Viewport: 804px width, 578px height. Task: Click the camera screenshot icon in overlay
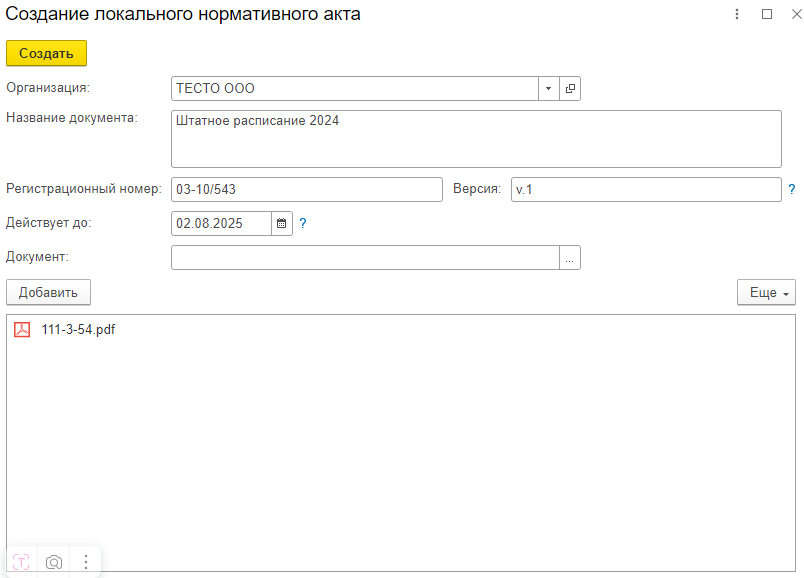tap(54, 562)
